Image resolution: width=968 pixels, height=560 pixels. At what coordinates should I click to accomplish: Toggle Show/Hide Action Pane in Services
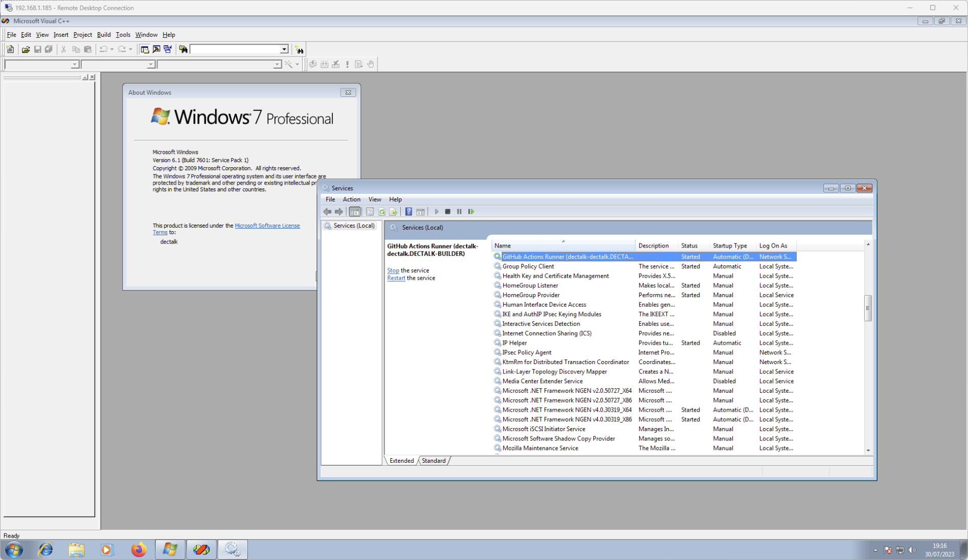pyautogui.click(x=420, y=212)
